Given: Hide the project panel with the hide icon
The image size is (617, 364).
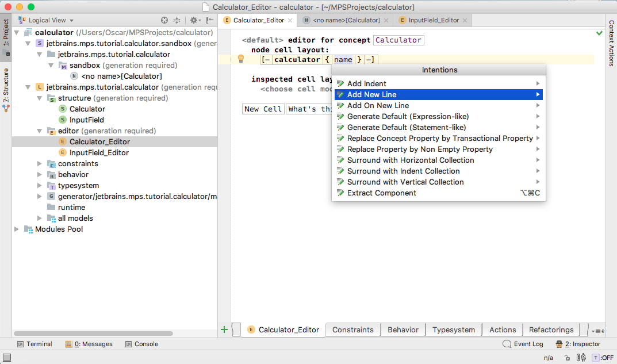Looking at the screenshot, I should pyautogui.click(x=209, y=20).
